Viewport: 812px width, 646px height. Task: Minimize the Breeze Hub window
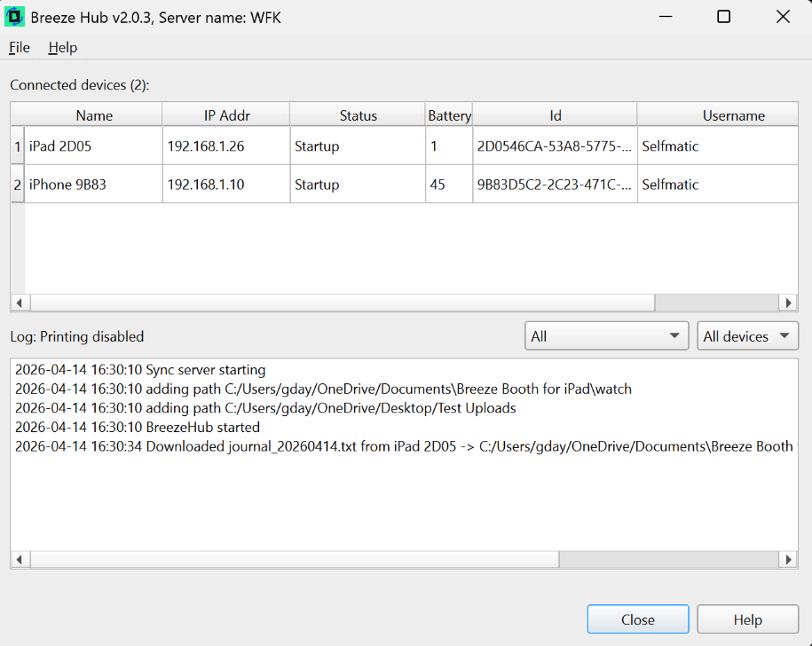click(x=666, y=17)
